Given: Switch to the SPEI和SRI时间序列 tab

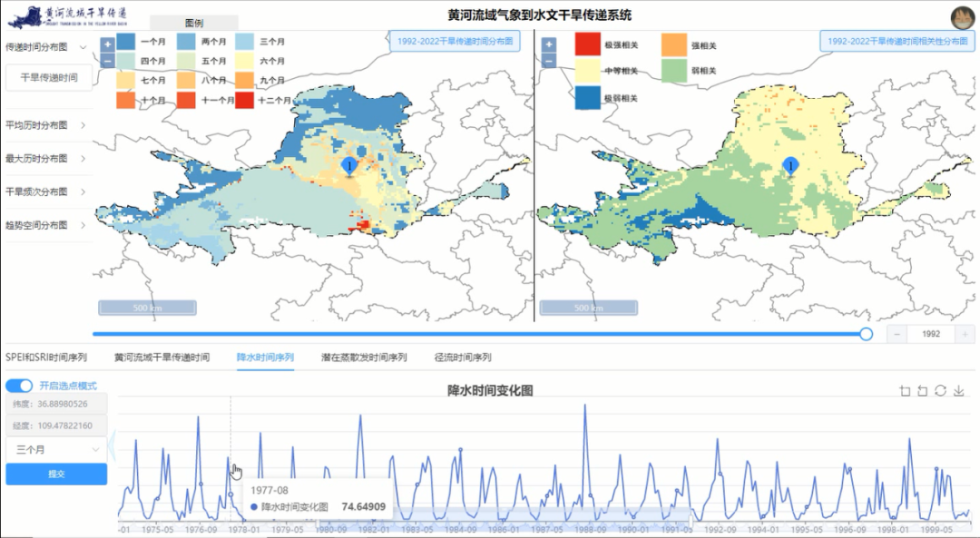Looking at the screenshot, I should (46, 357).
